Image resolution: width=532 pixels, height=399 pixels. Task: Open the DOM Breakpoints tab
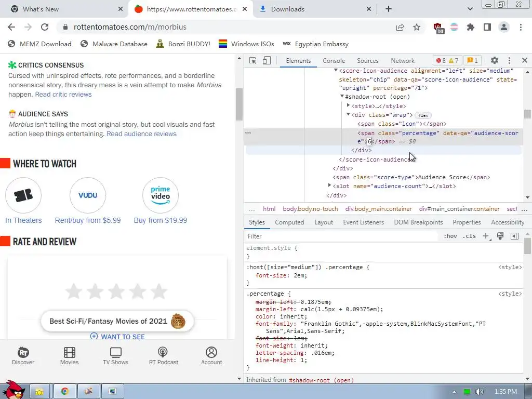tap(418, 222)
